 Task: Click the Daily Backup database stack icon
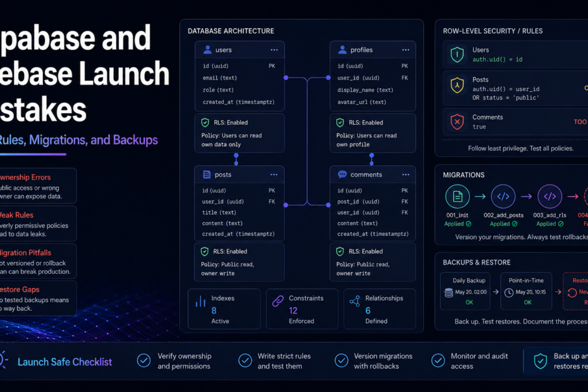pyautogui.click(x=448, y=293)
